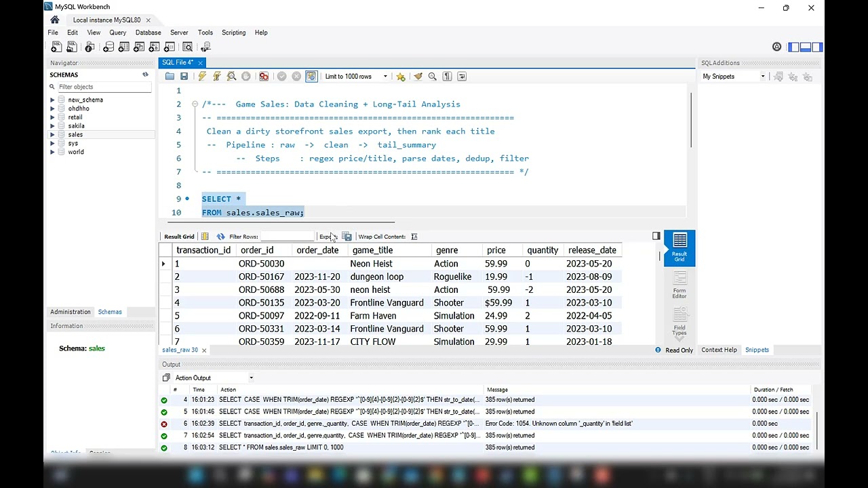
Task: Toggle the result side panel visibility
Action: coord(656,237)
